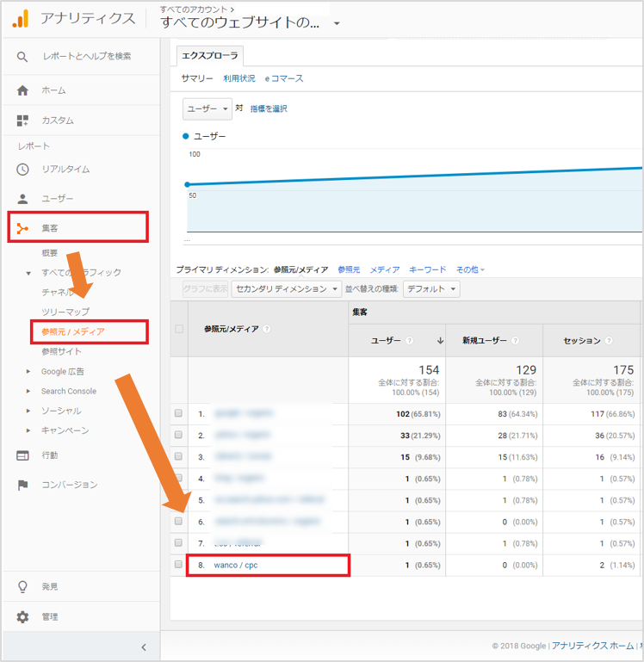The image size is (644, 662).
Task: Toggle the select-all checkbox in table header
Action: [179, 329]
